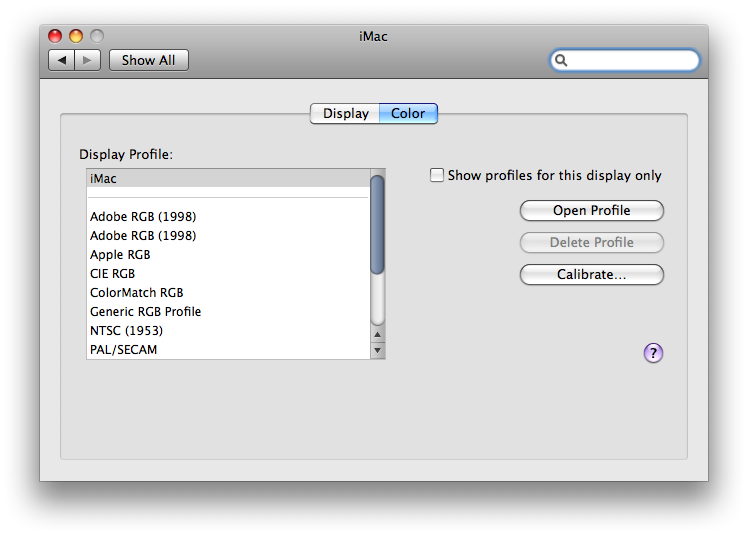Viewport: 748px width, 536px height.
Task: Click the magnifying glass search icon
Action: 561,60
